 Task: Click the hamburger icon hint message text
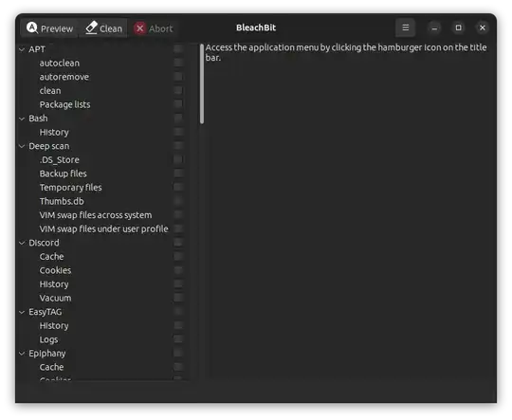point(346,52)
